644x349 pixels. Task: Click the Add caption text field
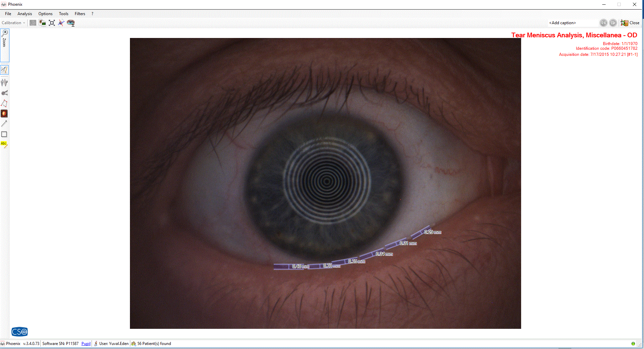572,23
